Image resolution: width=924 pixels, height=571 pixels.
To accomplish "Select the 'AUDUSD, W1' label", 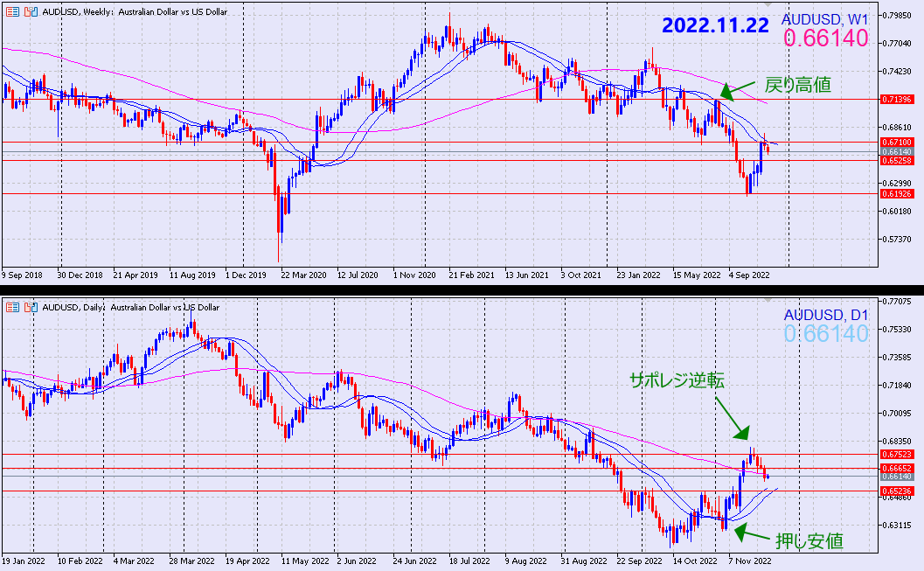I will tap(825, 19).
